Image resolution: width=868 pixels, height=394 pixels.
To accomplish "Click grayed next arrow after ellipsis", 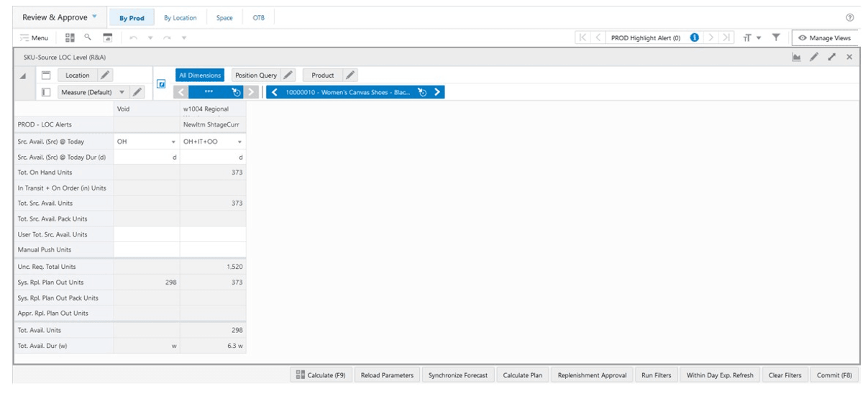I will [252, 92].
